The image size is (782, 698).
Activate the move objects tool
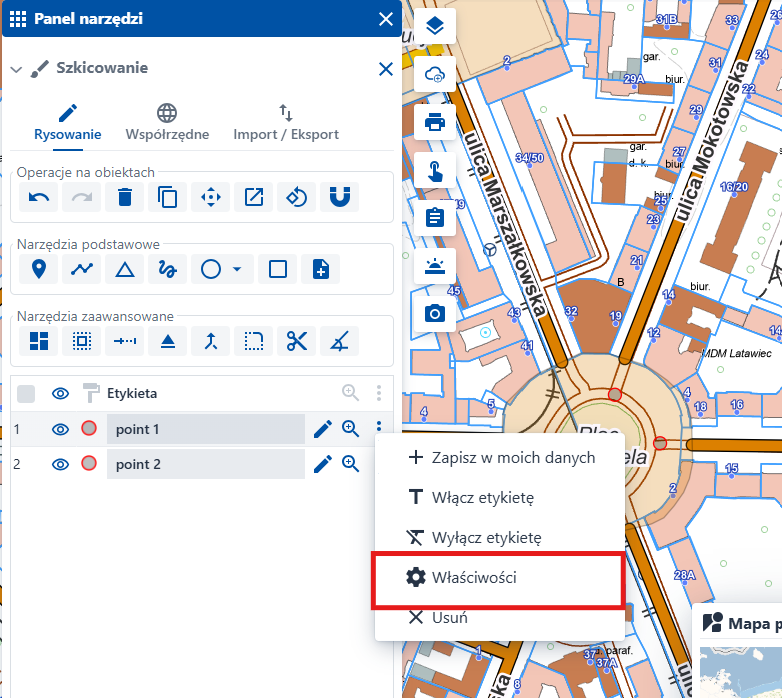[210, 197]
